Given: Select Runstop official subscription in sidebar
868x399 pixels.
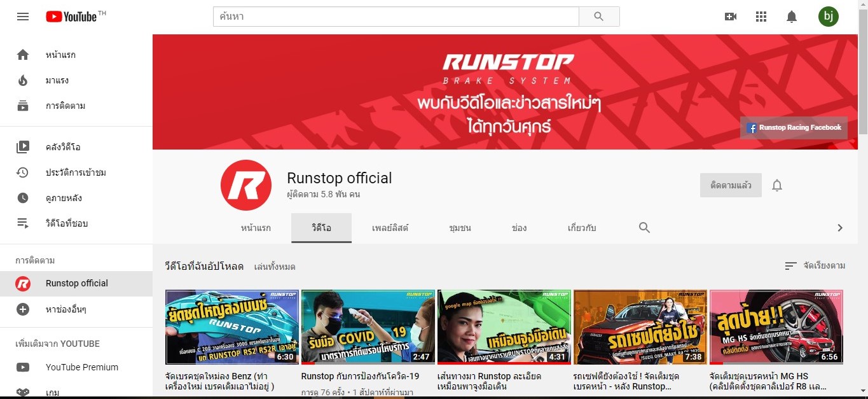Looking at the screenshot, I should pos(76,284).
